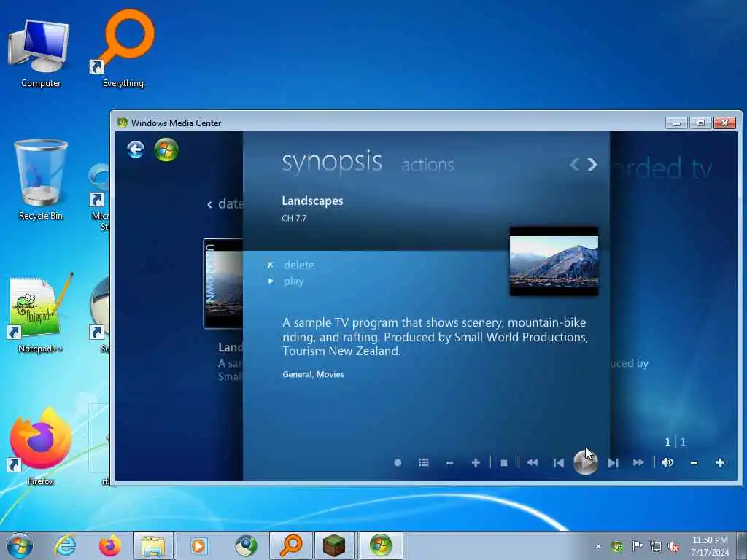
Task: Skip forward with the next button
Action: tap(613, 463)
